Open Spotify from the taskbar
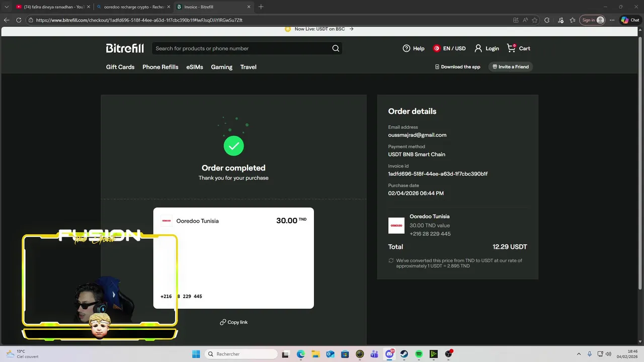The height and width of the screenshot is (362, 644). [x=419, y=354]
